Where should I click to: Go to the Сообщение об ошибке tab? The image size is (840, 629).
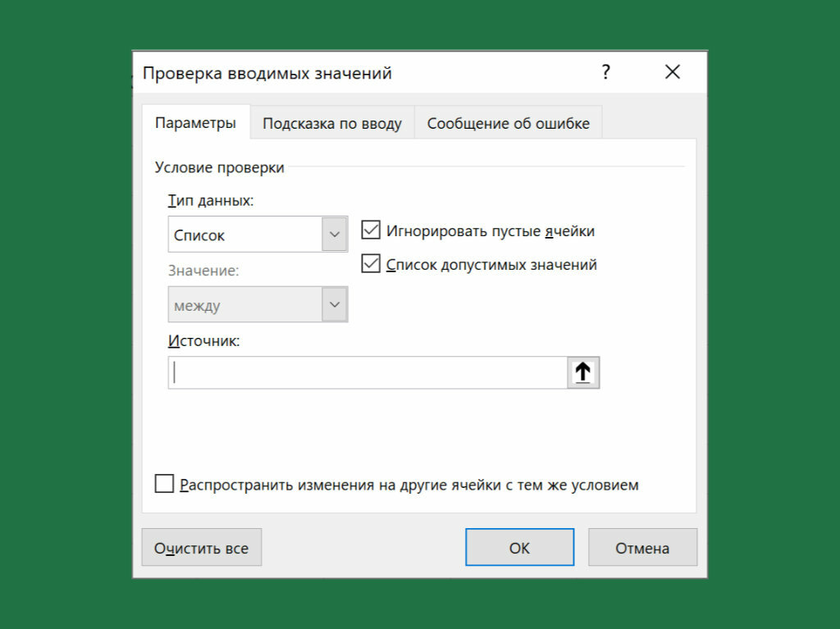(508, 123)
